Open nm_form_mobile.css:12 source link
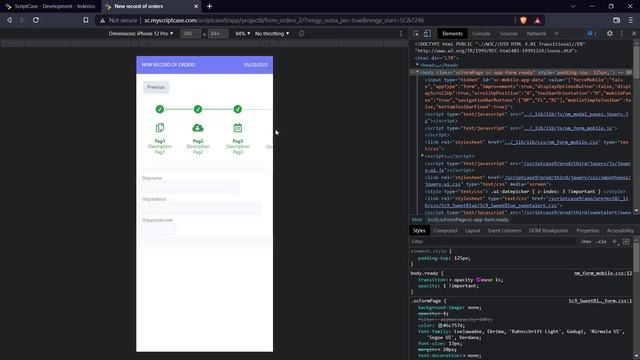 tap(603, 273)
